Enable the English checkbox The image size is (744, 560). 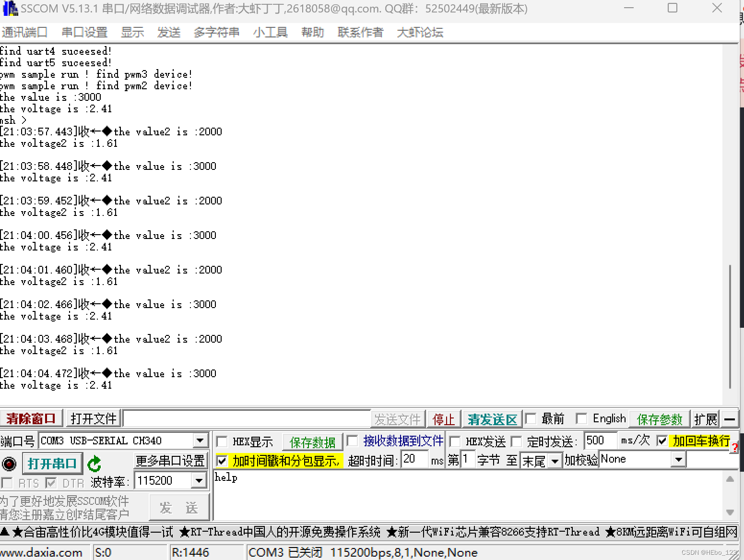pos(581,418)
